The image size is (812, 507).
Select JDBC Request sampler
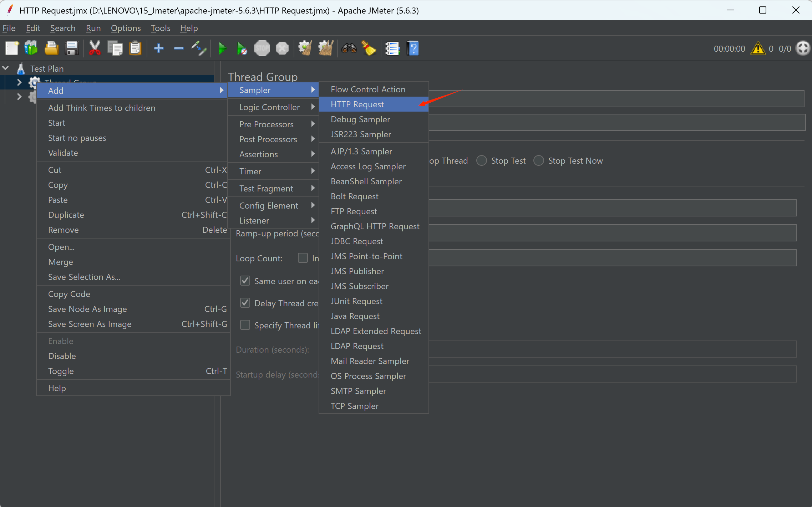point(374,241)
